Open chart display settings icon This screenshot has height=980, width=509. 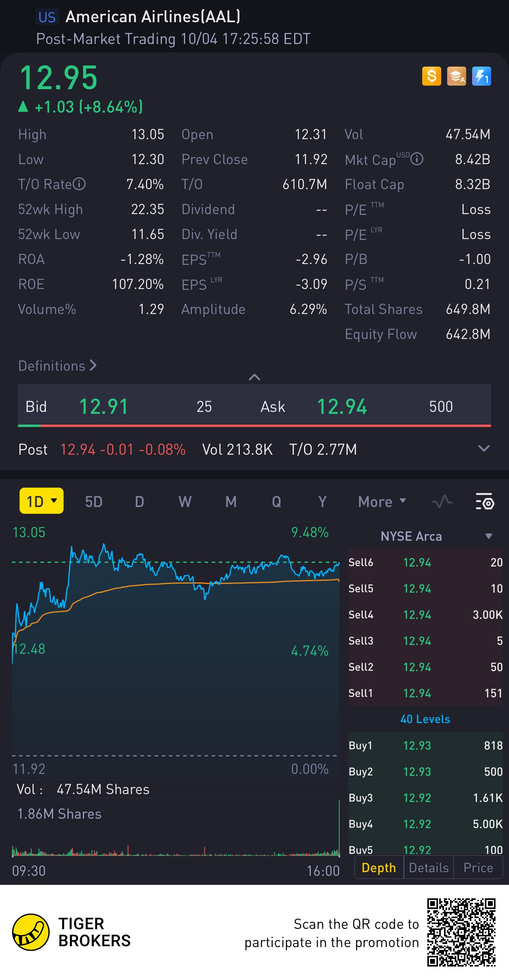pos(484,501)
